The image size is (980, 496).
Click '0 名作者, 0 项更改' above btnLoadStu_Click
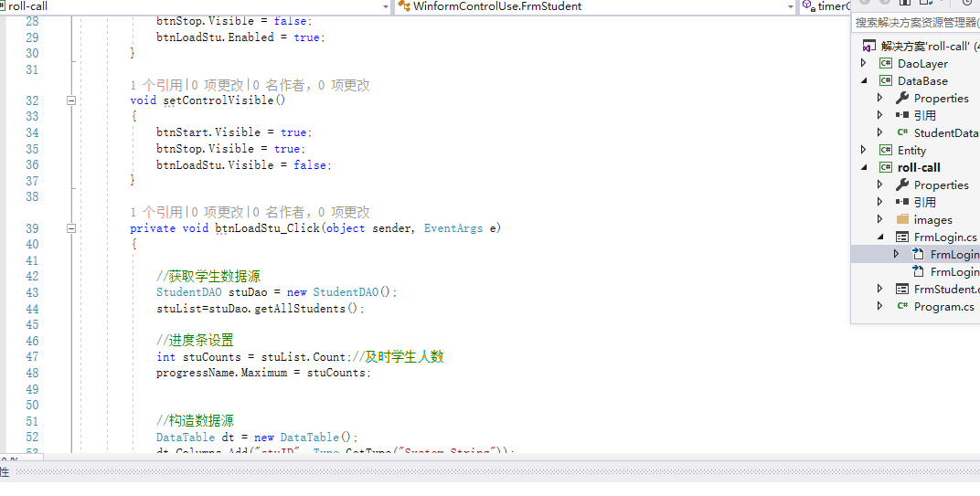click(311, 213)
